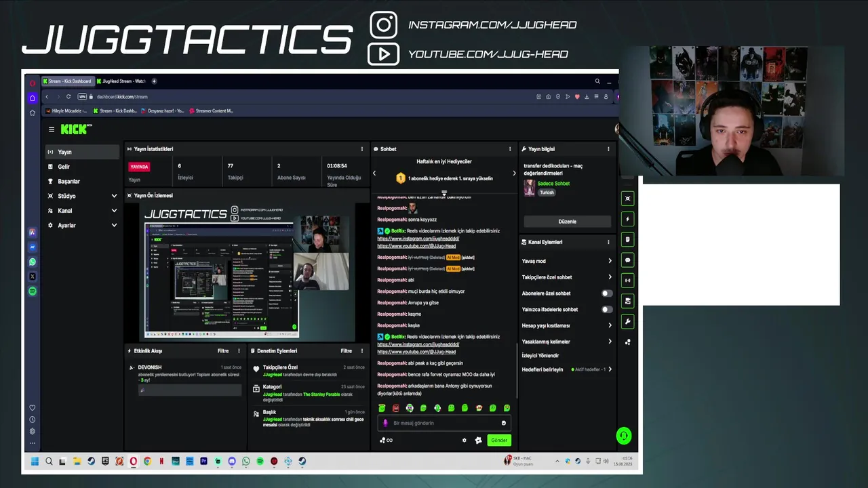Select Gelir in Kick sidebar
The height and width of the screenshot is (488, 868).
pyautogui.click(x=82, y=167)
